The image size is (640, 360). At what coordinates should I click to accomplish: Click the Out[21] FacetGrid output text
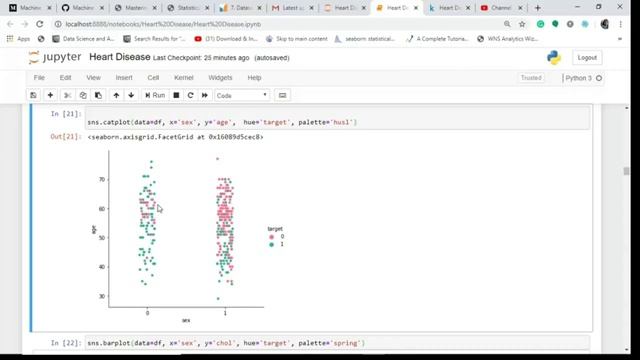click(176, 137)
